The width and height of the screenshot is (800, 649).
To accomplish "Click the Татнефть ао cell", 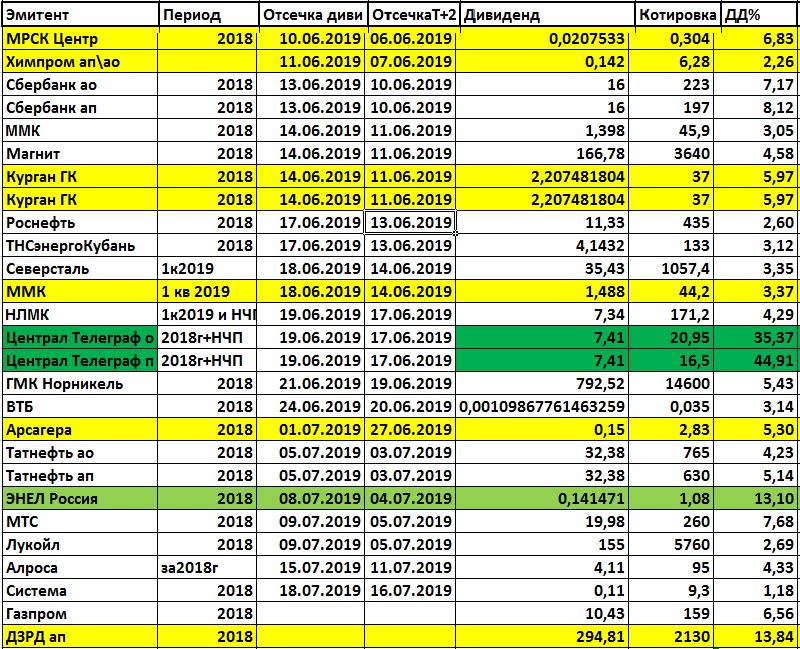I will point(80,453).
